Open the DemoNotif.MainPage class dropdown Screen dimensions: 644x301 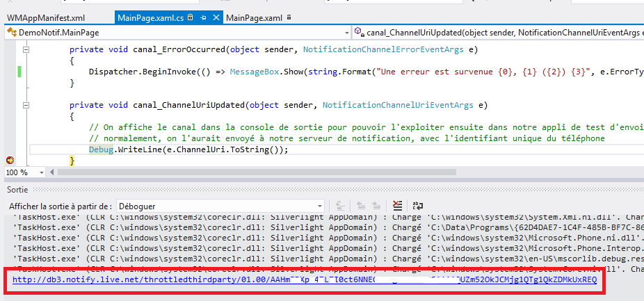[174, 32]
